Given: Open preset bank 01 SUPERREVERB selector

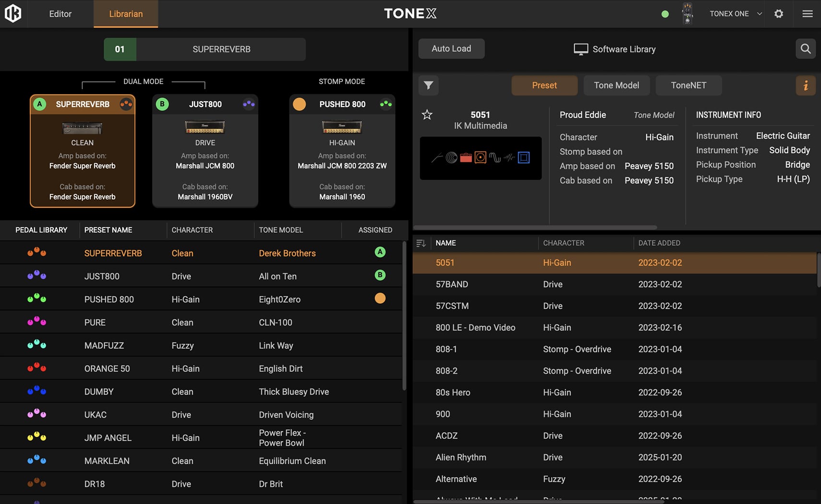Looking at the screenshot, I should (x=205, y=49).
